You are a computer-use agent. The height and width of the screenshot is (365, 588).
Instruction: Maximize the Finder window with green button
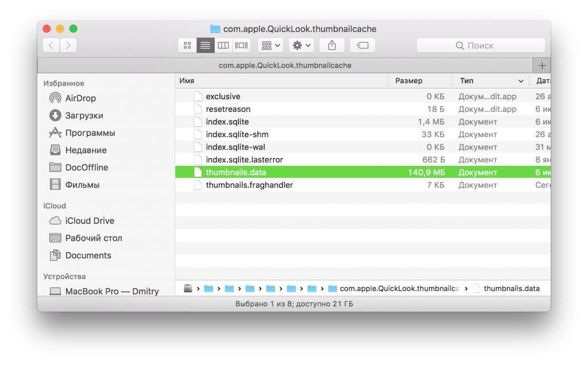[73, 29]
